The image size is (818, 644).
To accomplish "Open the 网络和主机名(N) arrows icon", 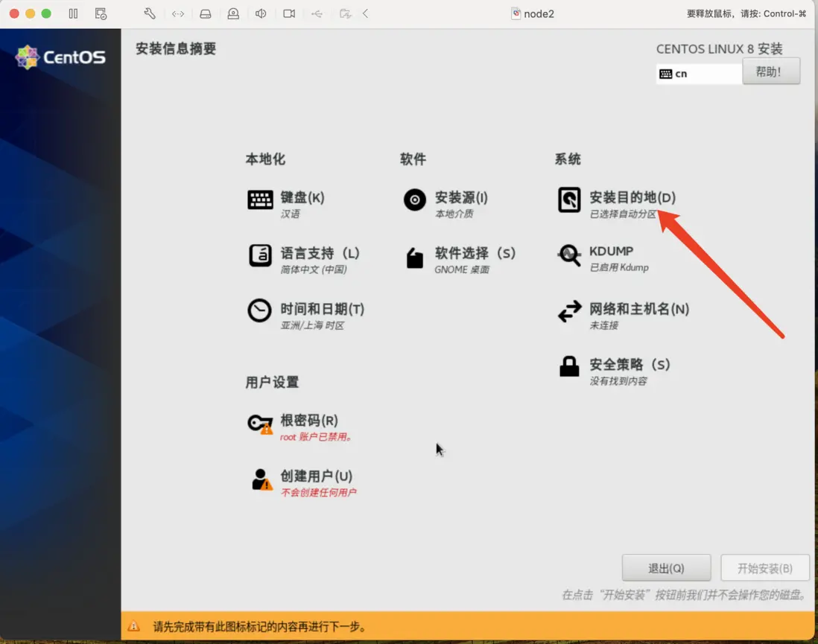I will coord(569,311).
